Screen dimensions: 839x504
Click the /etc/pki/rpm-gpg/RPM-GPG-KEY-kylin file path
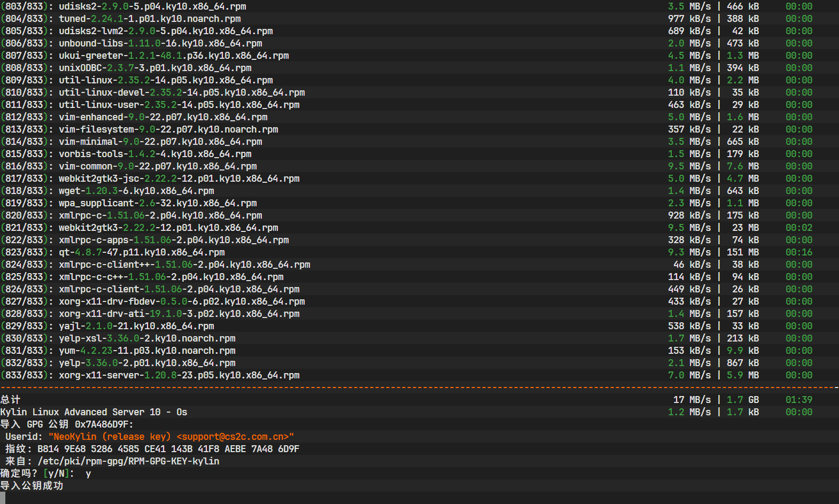128,461
